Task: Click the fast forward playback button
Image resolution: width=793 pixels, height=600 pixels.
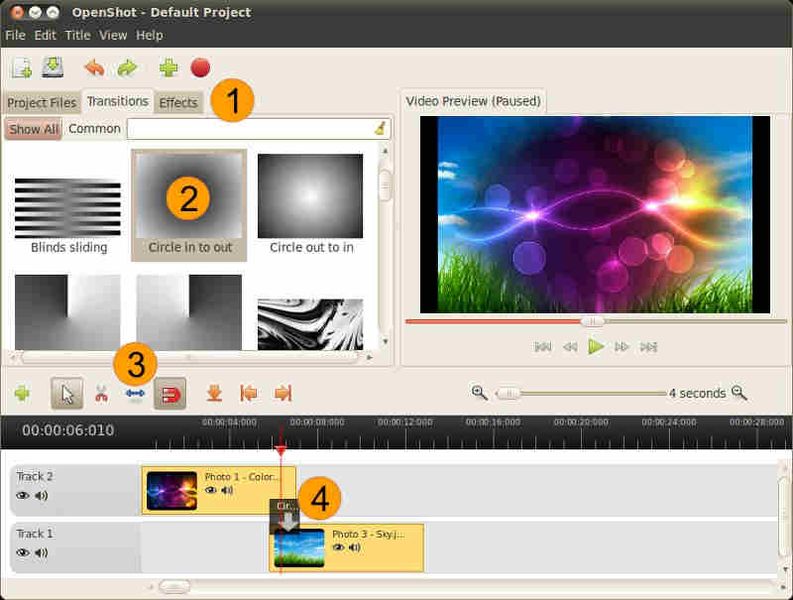Action: click(x=622, y=347)
